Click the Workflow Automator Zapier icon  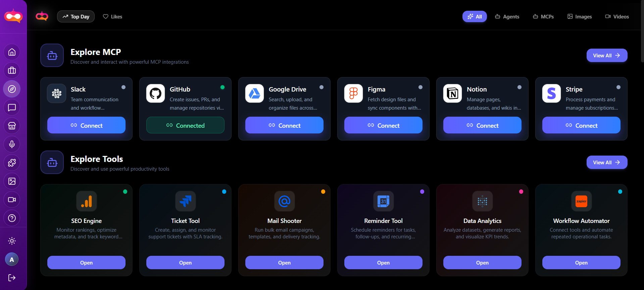click(581, 201)
